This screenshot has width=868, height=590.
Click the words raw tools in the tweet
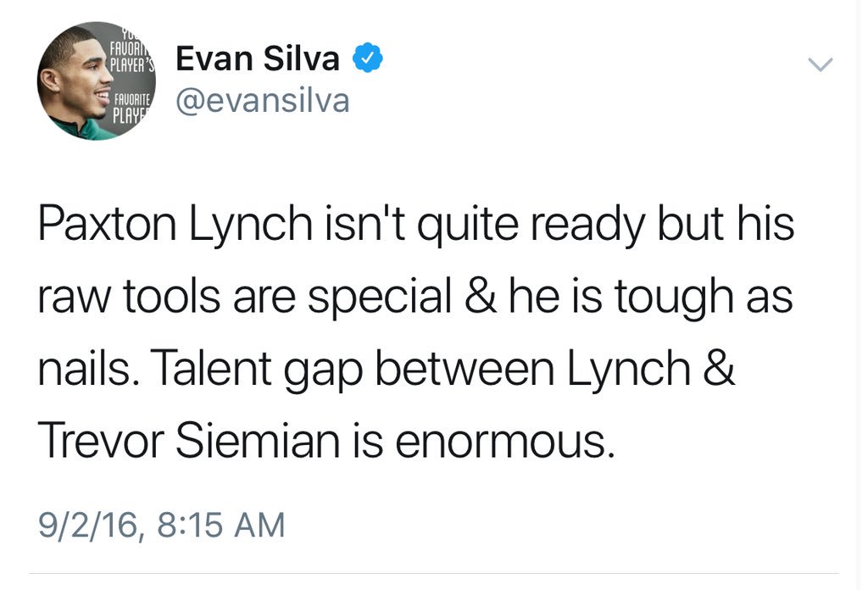(x=130, y=298)
